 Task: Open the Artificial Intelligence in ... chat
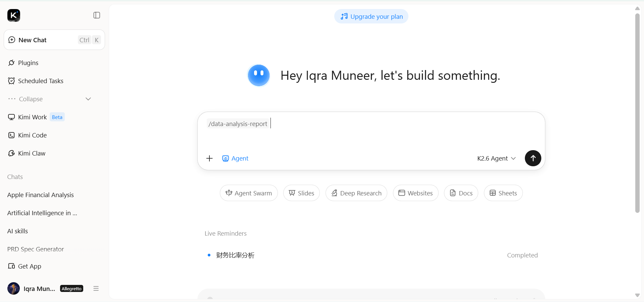[42, 213]
